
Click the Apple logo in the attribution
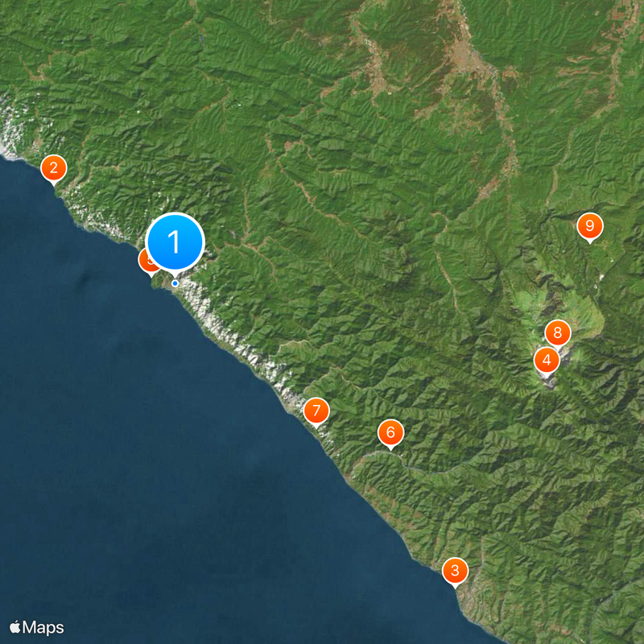[x=15, y=627]
